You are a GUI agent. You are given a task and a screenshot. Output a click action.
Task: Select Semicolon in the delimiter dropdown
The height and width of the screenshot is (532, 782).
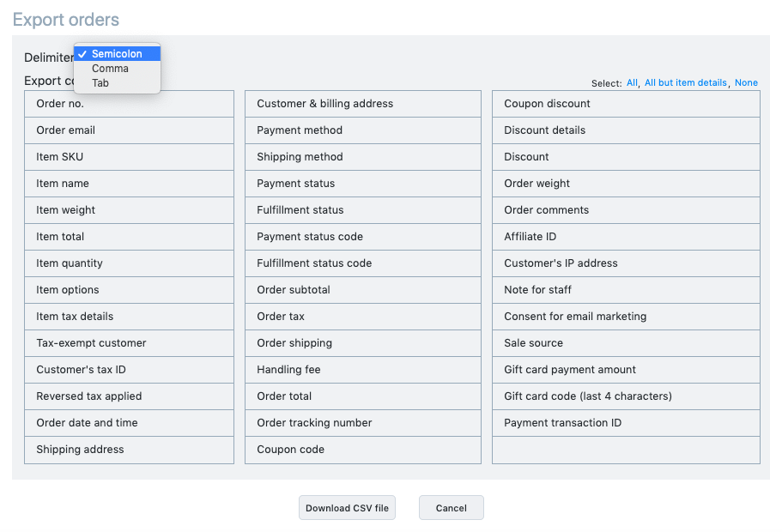point(118,54)
